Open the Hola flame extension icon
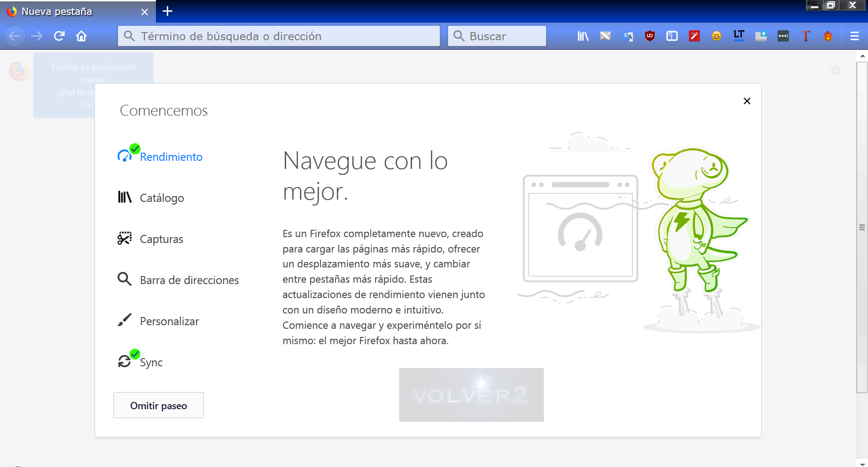 [828, 36]
